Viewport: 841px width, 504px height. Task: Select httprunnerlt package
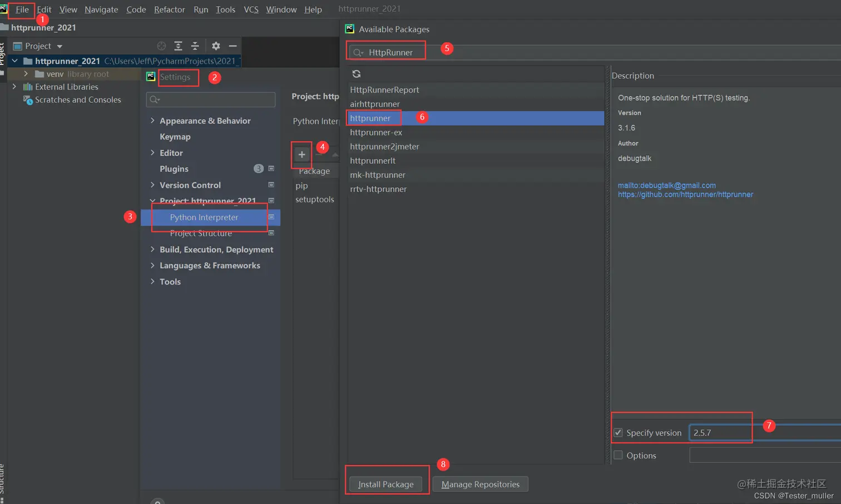pos(476,161)
